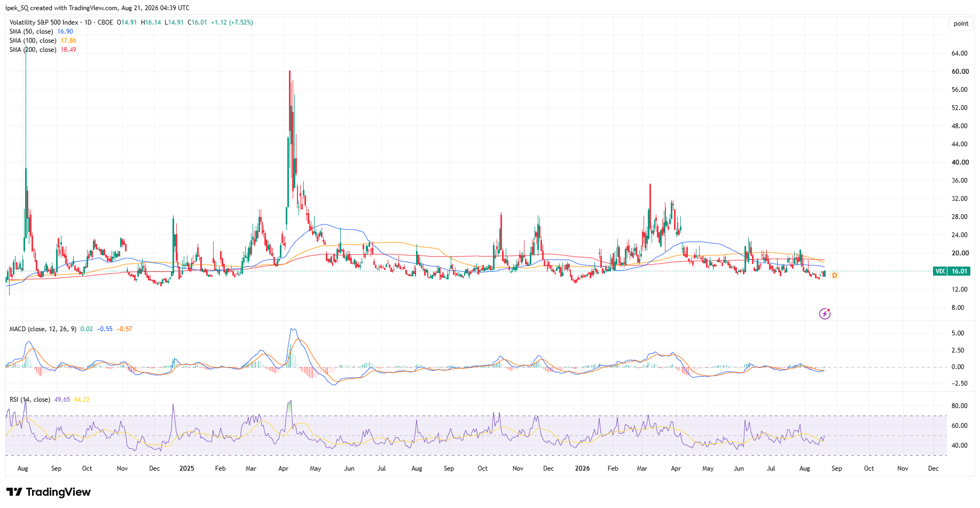Click the Volatility S&P 500 Index title
The image size is (980, 508).
tap(44, 22)
